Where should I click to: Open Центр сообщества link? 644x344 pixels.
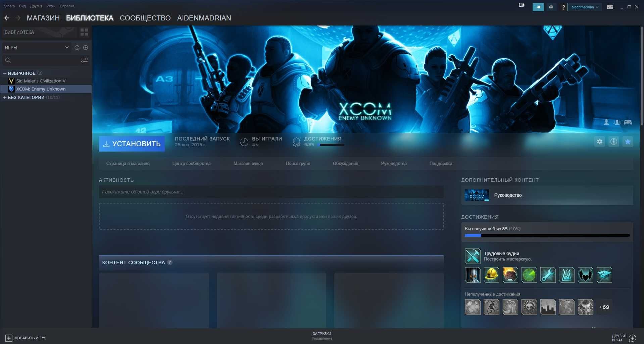(x=191, y=164)
